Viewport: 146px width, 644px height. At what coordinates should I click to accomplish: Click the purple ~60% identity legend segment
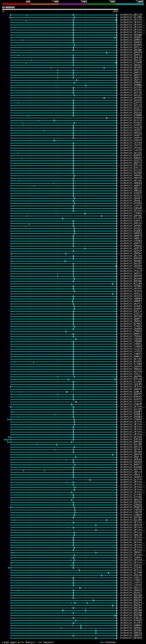(x=73, y=4)
